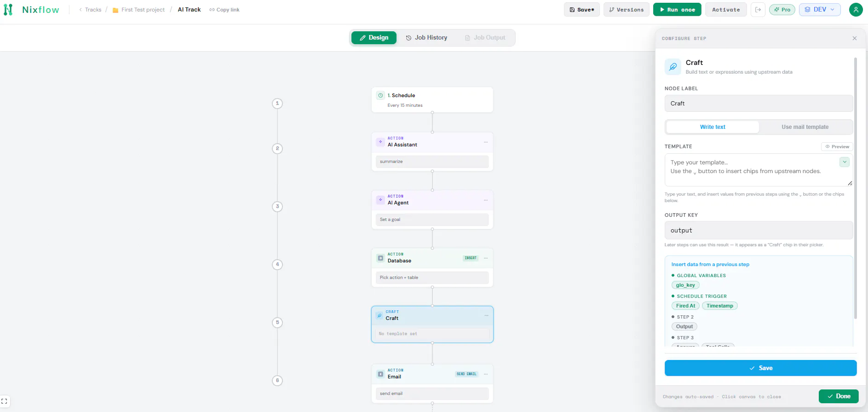Open AI Agent node options menu
The width and height of the screenshot is (868, 412).
pyautogui.click(x=486, y=200)
